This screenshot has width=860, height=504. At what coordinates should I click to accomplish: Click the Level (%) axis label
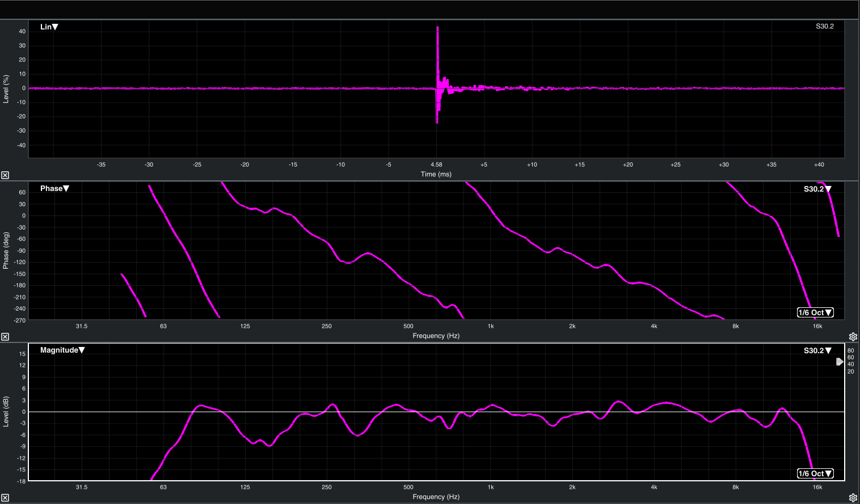(6, 89)
